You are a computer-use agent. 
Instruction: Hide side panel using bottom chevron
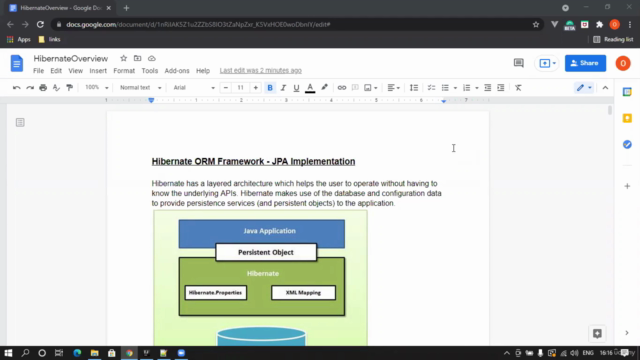click(x=627, y=333)
